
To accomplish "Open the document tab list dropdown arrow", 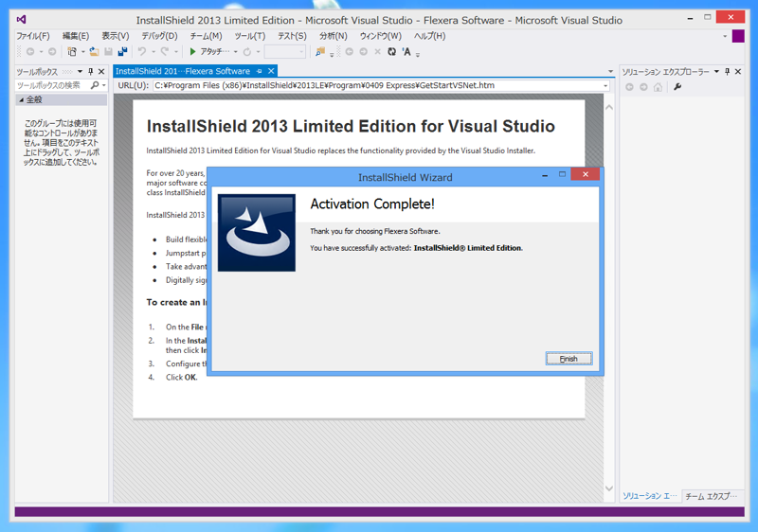I will (x=610, y=71).
